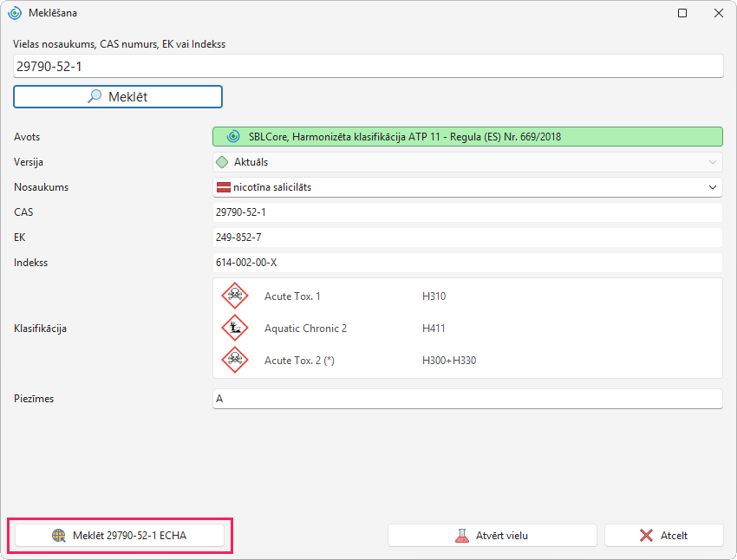
Task: Click the SBLCore logo in the Avots field
Action: pos(233,137)
